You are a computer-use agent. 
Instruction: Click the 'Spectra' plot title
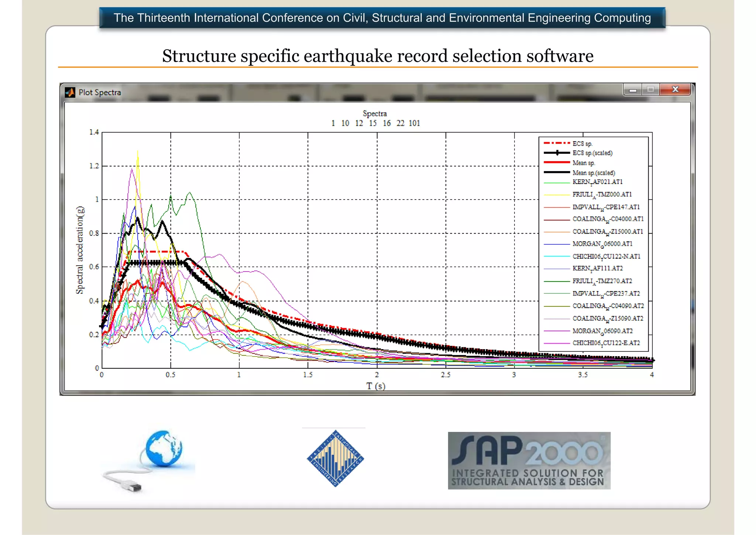[375, 113]
